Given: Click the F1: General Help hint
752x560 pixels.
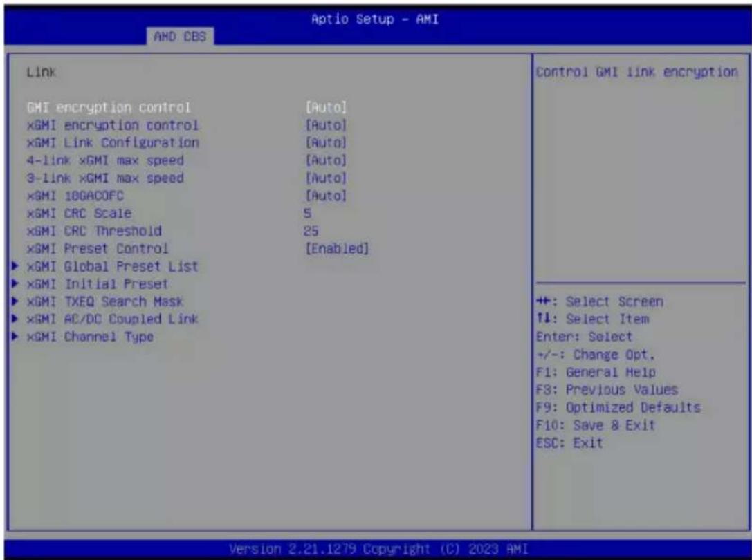Looking at the screenshot, I should 596,372.
